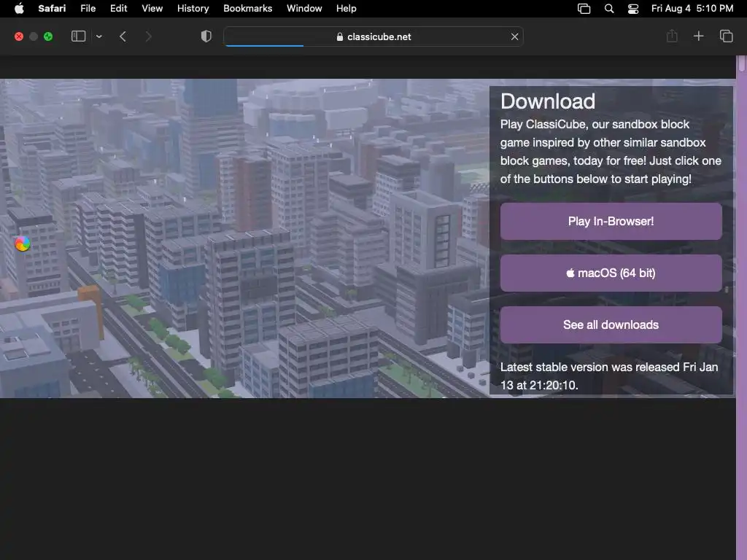Open the Help menu
Viewport: 747px width, 560px height.
347,9
